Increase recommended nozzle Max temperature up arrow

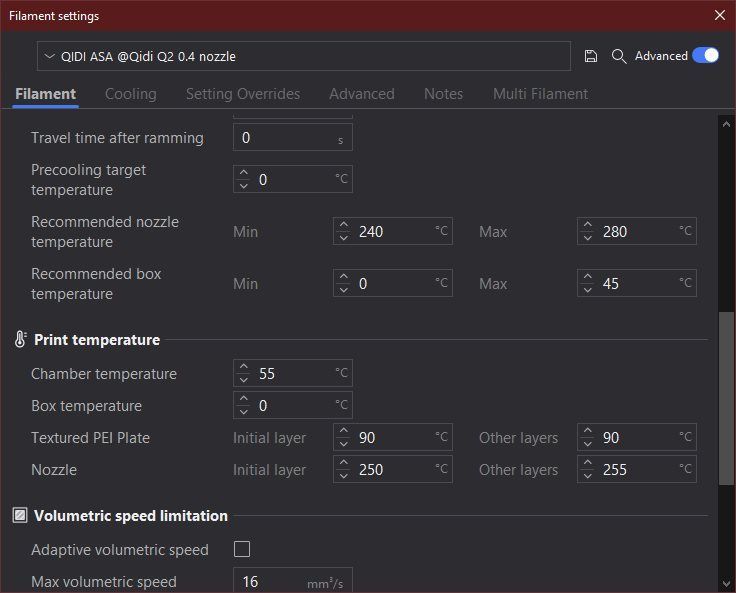pos(588,226)
